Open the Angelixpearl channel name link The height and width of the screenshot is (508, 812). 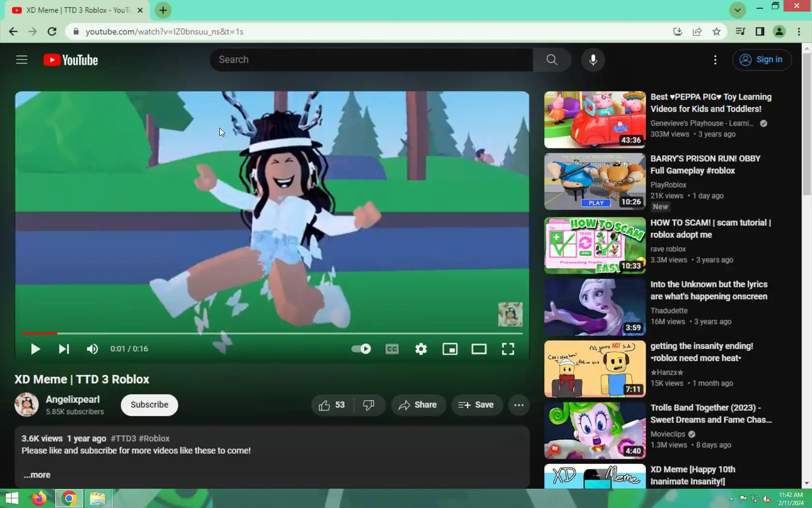point(72,399)
